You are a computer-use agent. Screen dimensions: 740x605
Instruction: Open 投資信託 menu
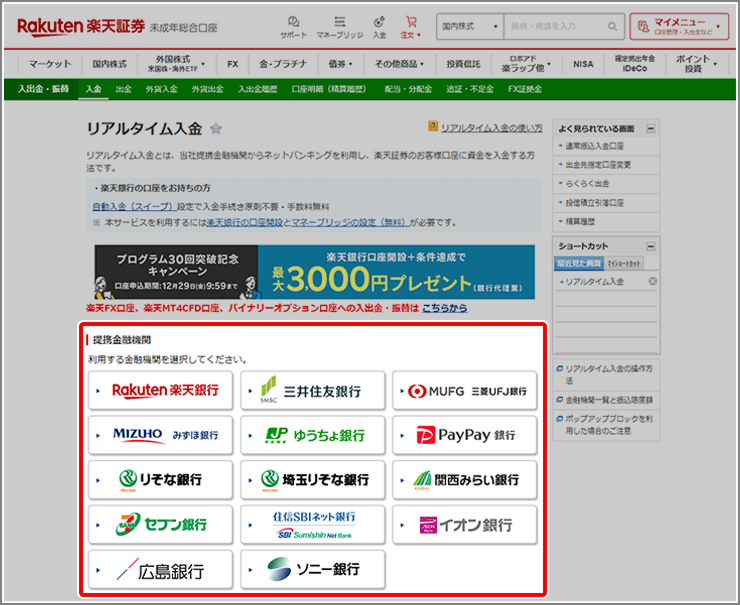click(463, 64)
